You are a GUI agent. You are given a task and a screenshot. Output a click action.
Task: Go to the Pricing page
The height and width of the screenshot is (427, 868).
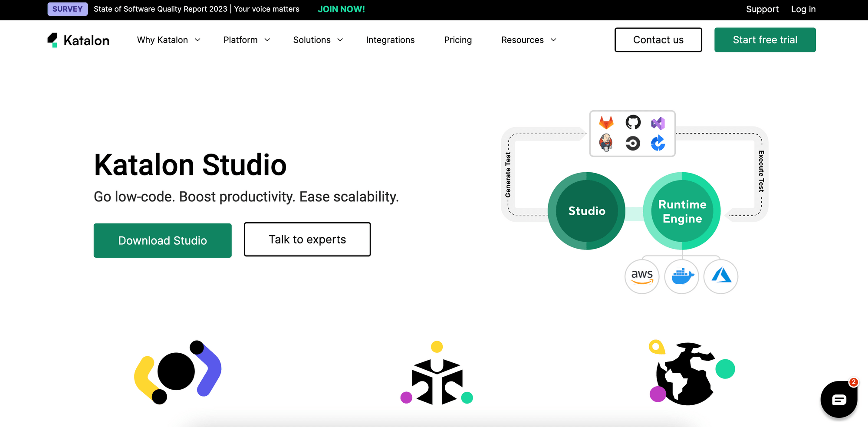[458, 40]
